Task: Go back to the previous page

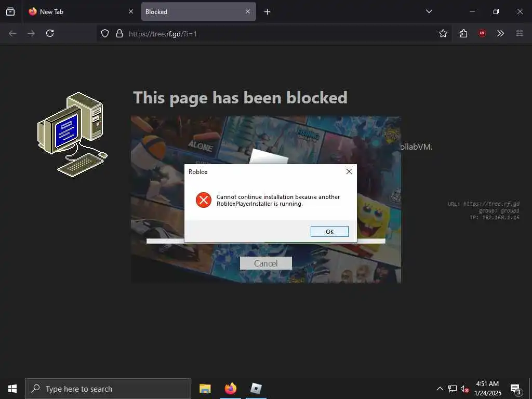Action: point(12,33)
